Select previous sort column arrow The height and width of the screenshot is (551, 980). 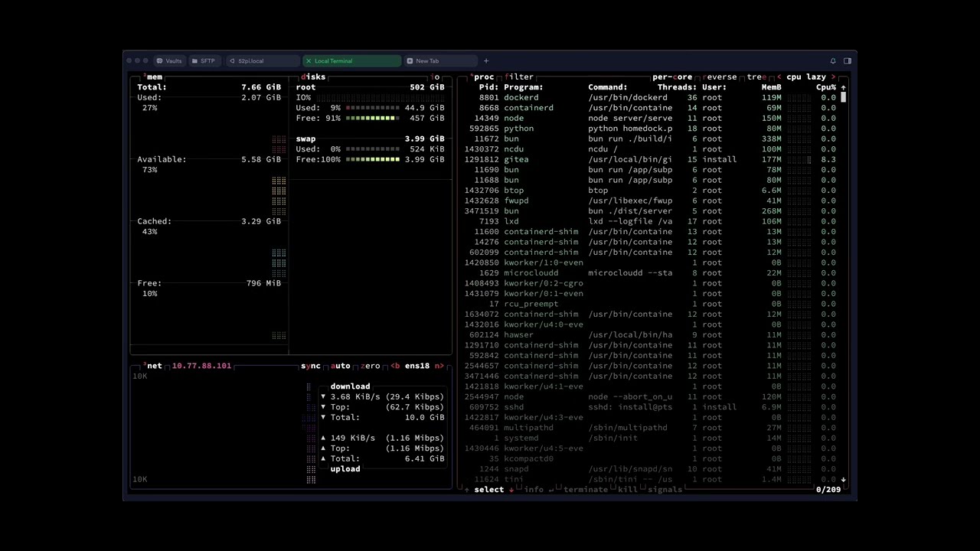(779, 77)
